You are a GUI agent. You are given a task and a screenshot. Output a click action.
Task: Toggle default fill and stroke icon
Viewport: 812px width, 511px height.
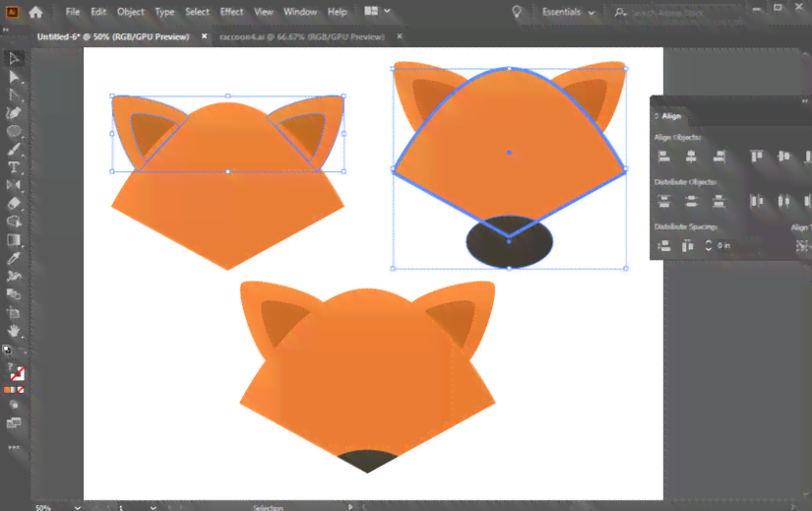(x=7, y=350)
